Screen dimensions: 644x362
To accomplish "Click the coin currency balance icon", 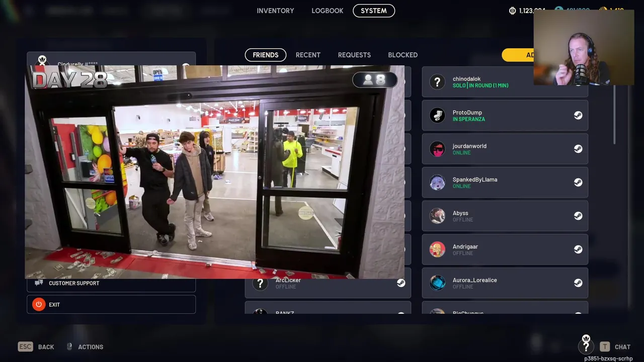I will point(512,11).
